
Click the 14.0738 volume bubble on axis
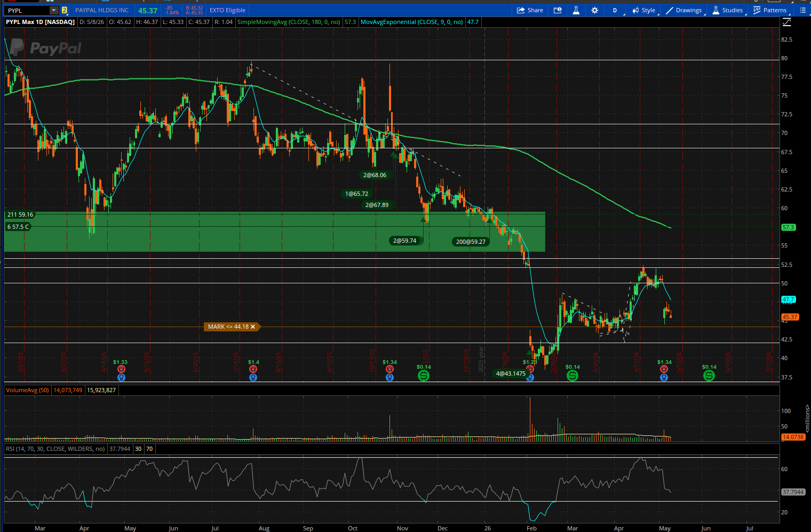793,437
